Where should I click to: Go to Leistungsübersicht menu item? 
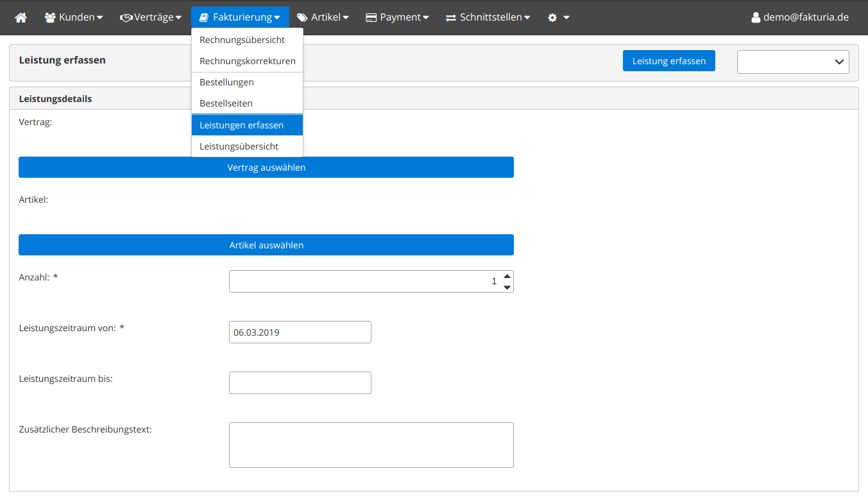tap(239, 146)
